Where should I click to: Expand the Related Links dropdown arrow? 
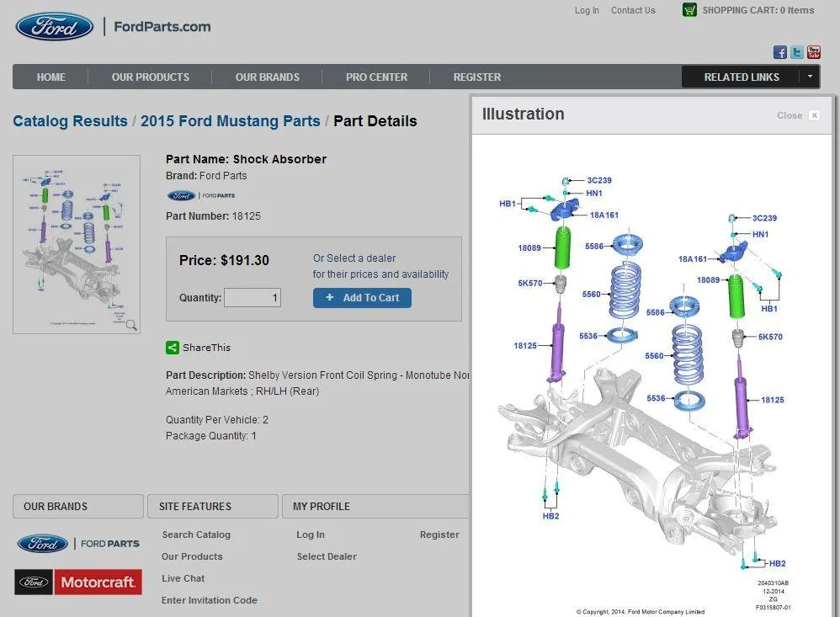pyautogui.click(x=810, y=77)
